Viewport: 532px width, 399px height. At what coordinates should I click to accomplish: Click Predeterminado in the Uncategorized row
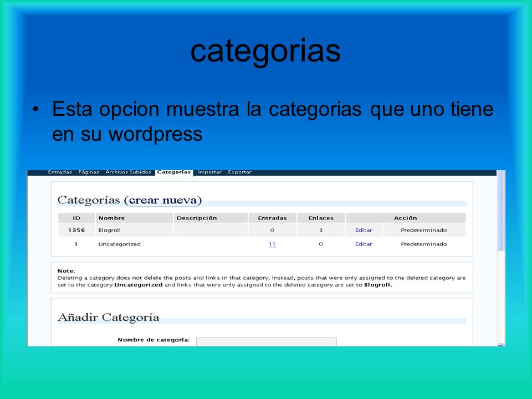click(424, 244)
